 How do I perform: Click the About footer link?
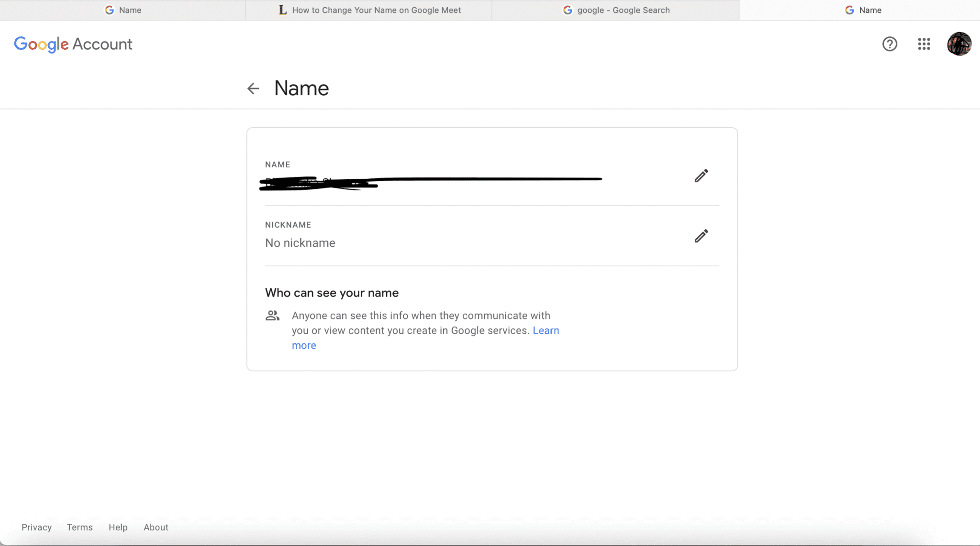click(x=156, y=527)
